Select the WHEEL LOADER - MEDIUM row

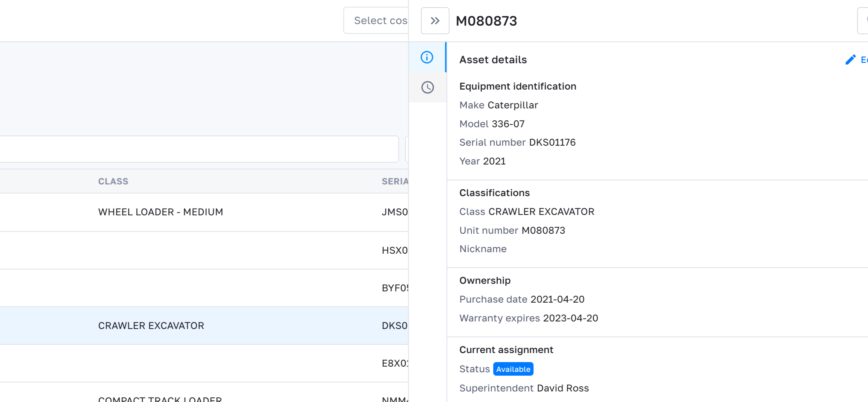[160, 212]
